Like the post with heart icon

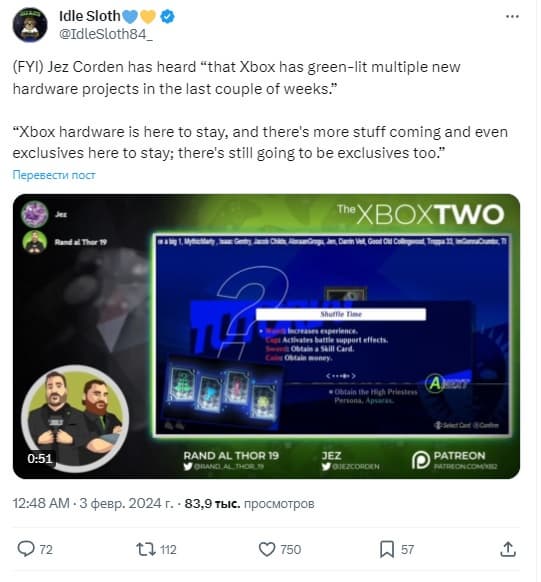tap(266, 549)
